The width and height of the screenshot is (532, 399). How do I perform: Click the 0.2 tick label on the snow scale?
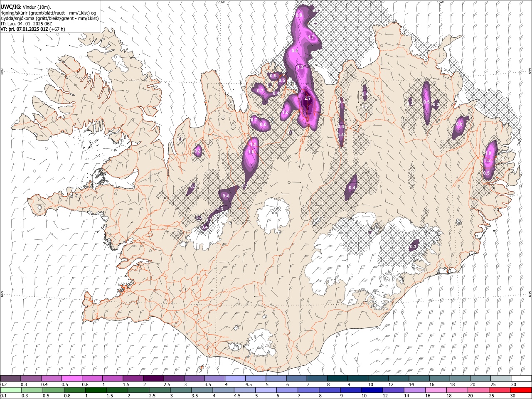click(3, 384)
